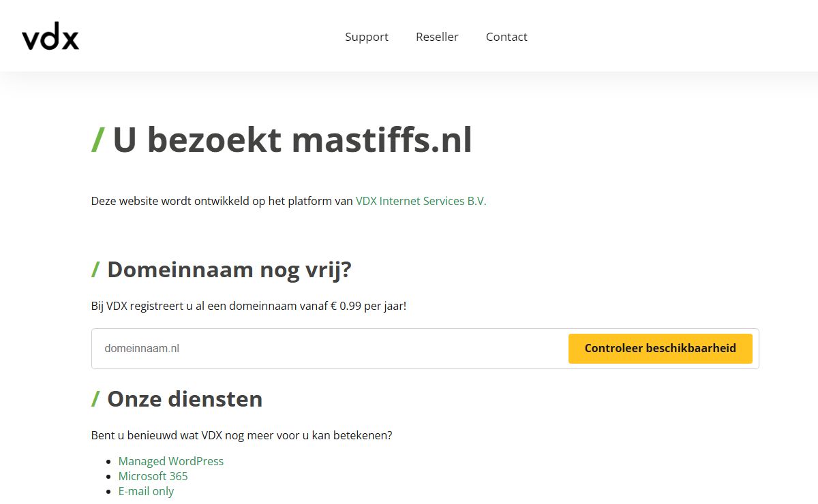
Task: Open the Support menu item
Action: point(367,37)
